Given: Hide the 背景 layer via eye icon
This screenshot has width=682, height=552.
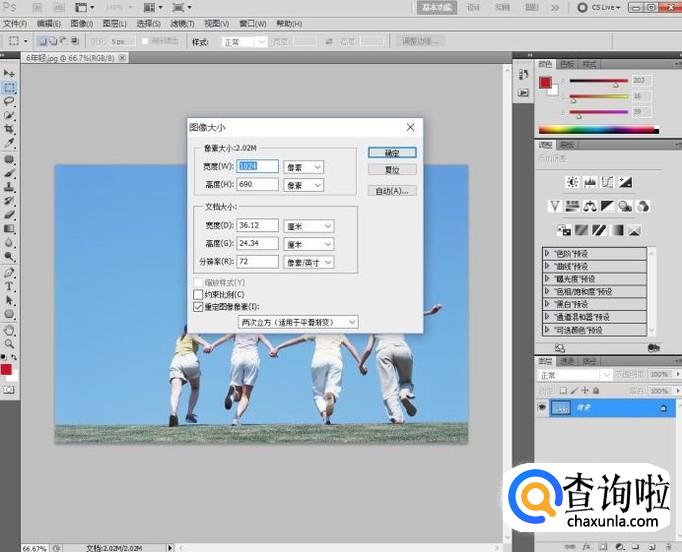Looking at the screenshot, I should tap(543, 409).
